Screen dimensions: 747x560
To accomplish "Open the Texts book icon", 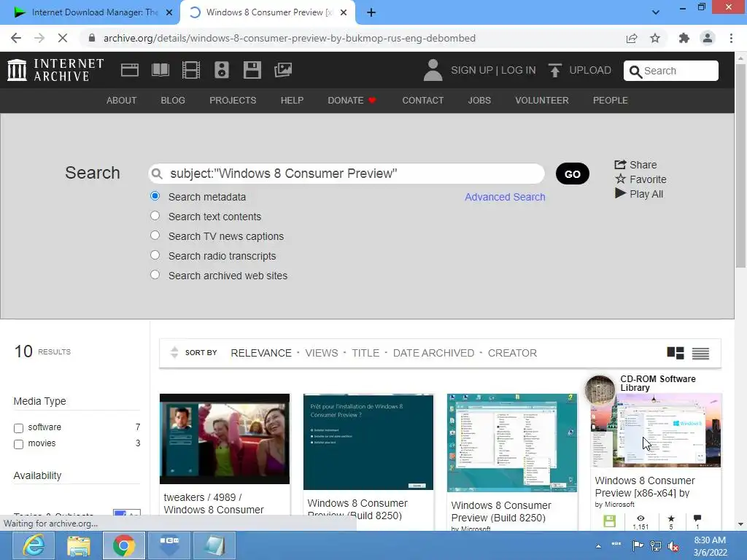I will click(x=160, y=70).
